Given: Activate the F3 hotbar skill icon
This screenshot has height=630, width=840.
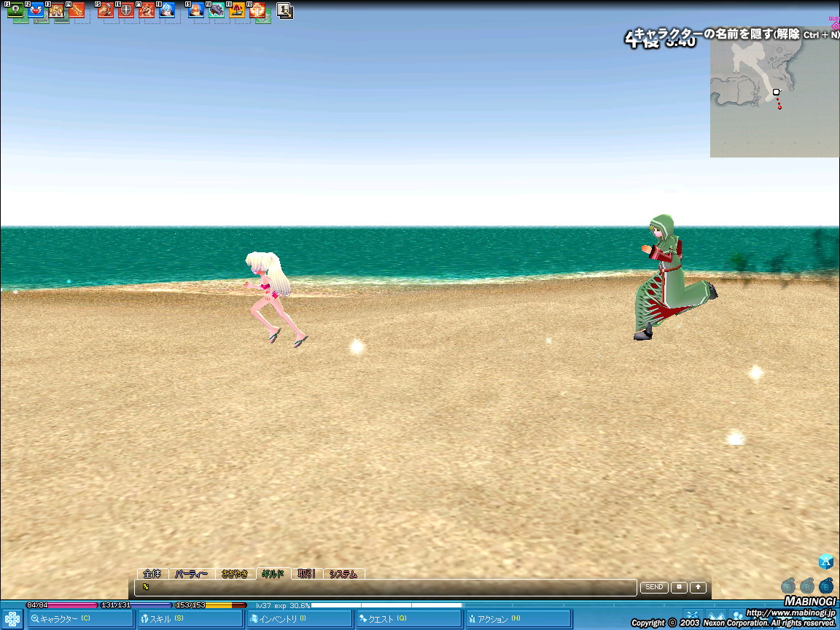Looking at the screenshot, I should pyautogui.click(x=56, y=10).
